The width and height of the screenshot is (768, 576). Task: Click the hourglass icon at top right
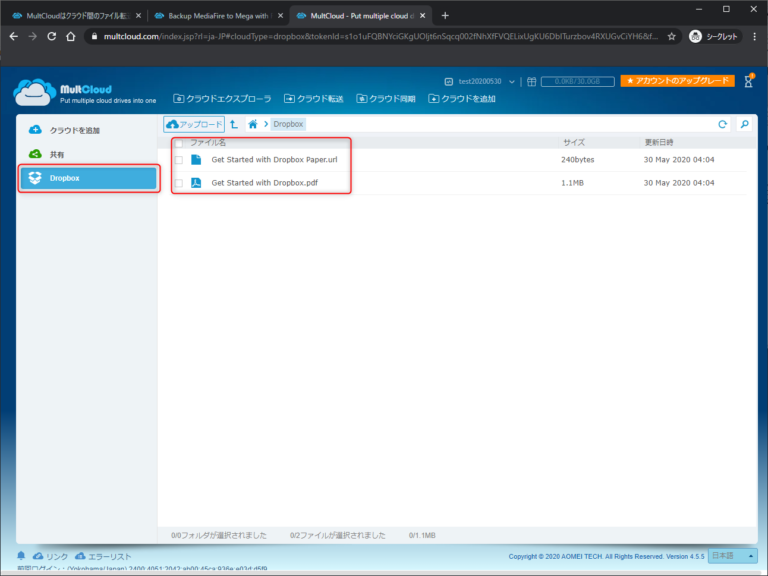(x=748, y=82)
